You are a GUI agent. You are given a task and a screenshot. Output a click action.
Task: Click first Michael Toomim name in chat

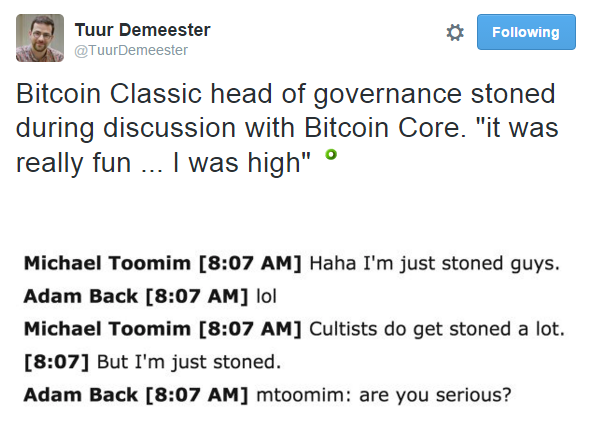tap(107, 263)
